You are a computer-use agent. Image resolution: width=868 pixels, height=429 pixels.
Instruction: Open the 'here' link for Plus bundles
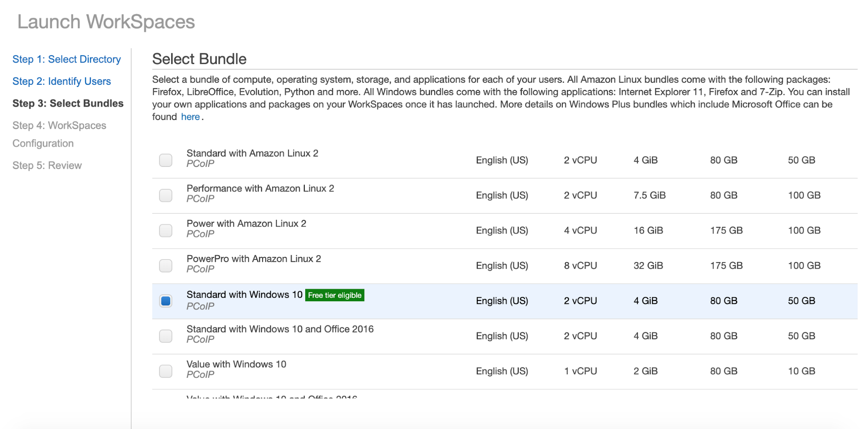pos(190,117)
